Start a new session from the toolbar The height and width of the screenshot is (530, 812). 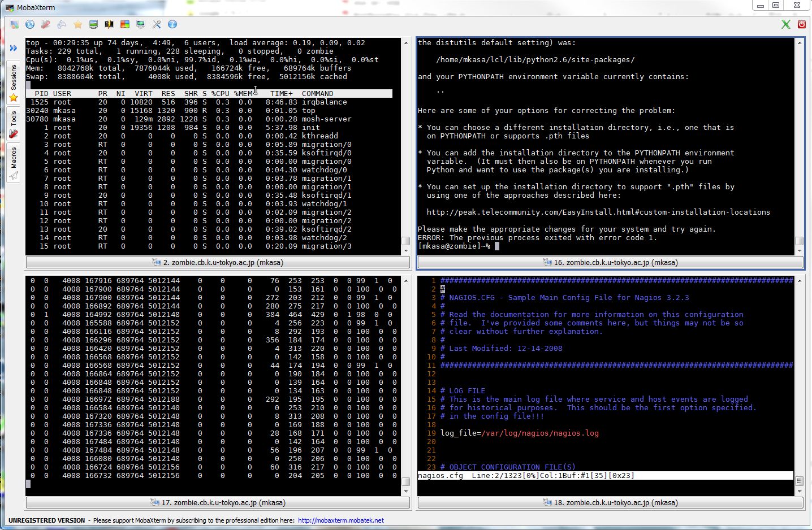point(14,24)
